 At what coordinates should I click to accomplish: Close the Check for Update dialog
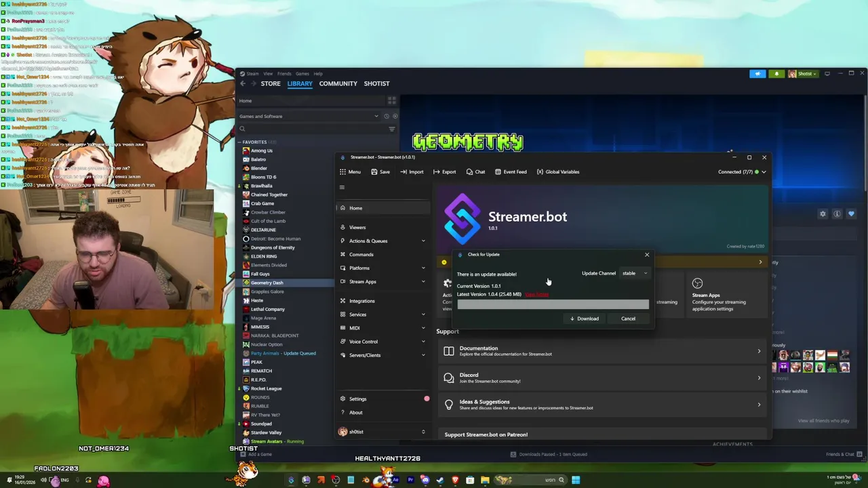[x=647, y=255]
